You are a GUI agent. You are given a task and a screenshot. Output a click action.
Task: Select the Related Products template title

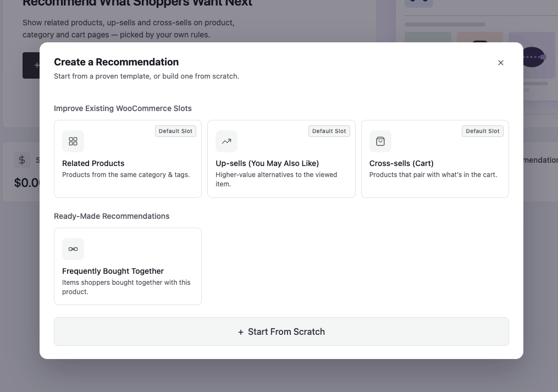(x=93, y=163)
